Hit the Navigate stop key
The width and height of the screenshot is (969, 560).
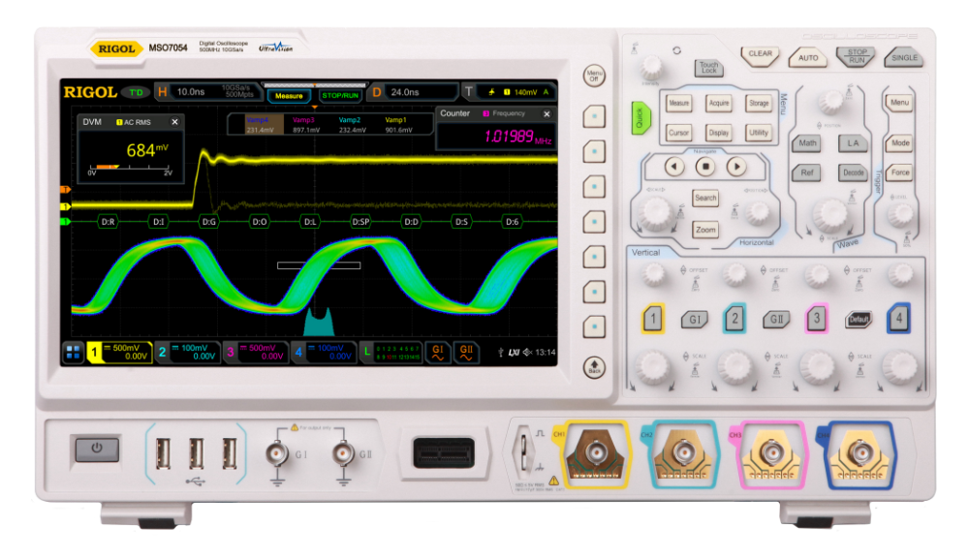[x=705, y=167]
